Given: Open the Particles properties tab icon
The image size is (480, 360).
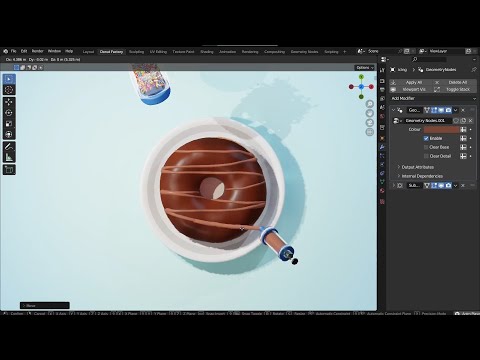Looking at the screenshot, I should click(x=382, y=156).
